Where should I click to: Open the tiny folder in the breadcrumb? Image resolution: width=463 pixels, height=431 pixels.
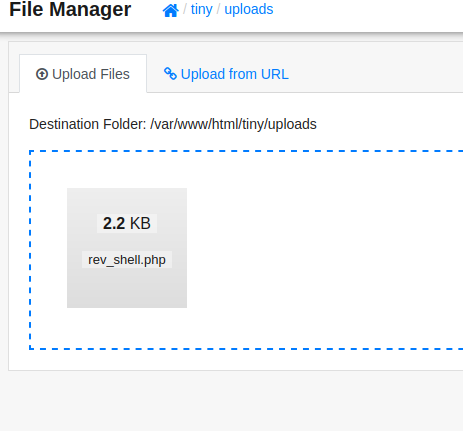[x=201, y=10]
